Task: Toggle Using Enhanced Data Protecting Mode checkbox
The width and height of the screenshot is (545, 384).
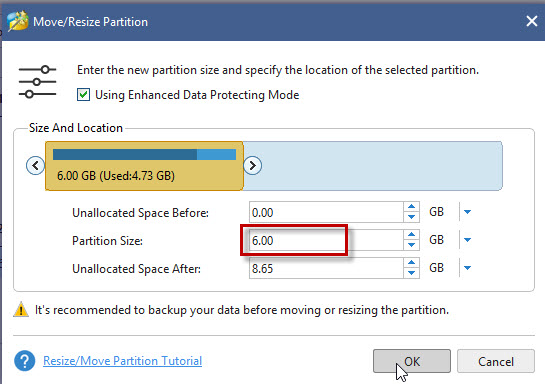Action: 83,95
